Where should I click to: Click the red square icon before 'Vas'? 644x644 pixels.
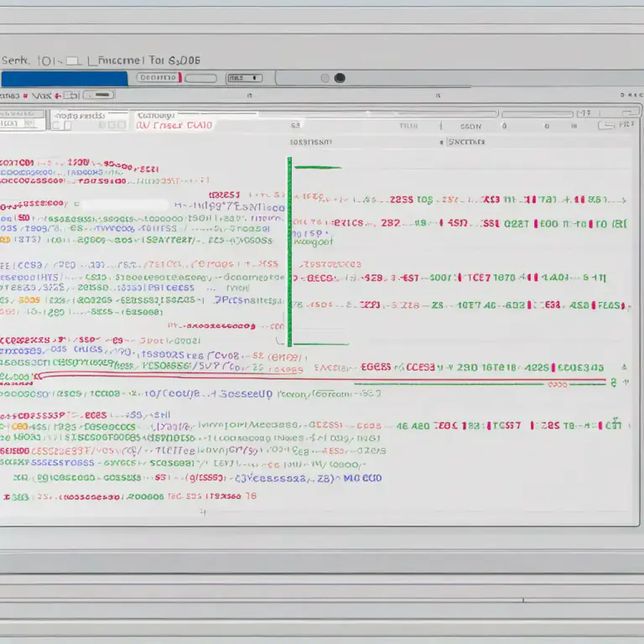click(25, 96)
